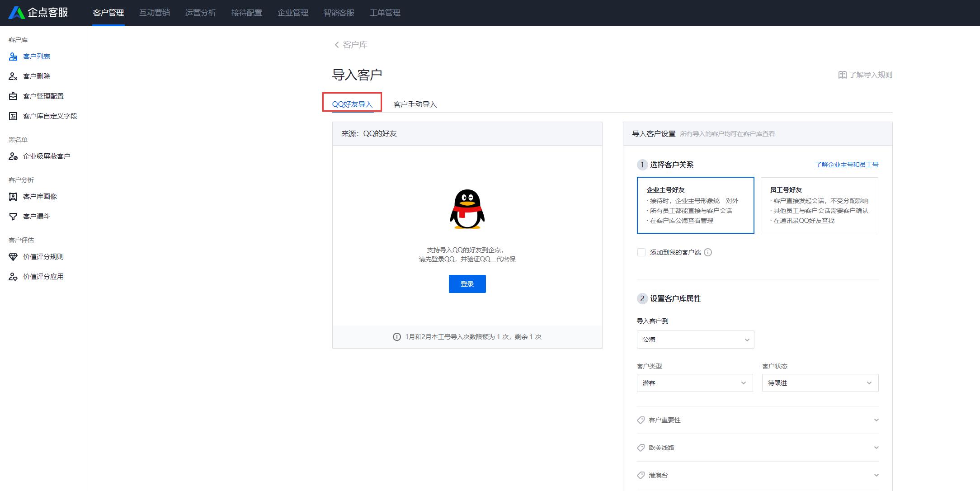Switch to the 客户手动导入 tab
This screenshot has height=491, width=980.
(x=415, y=104)
